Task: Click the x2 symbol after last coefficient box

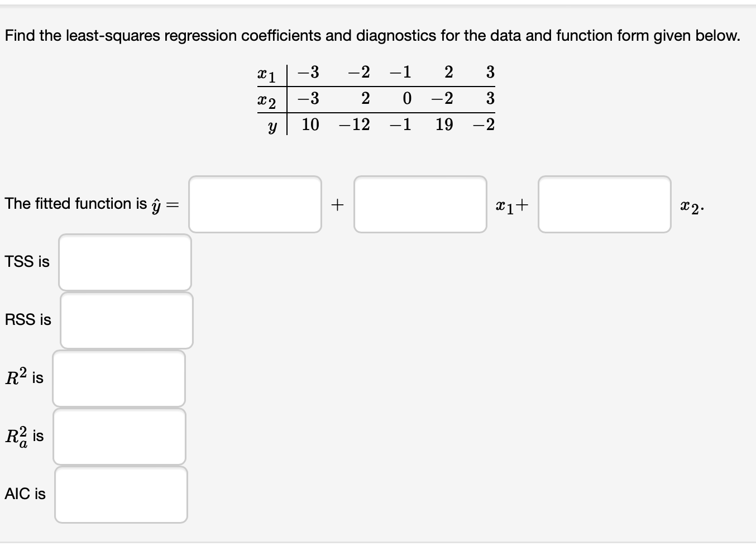Action: pyautogui.click(x=691, y=205)
